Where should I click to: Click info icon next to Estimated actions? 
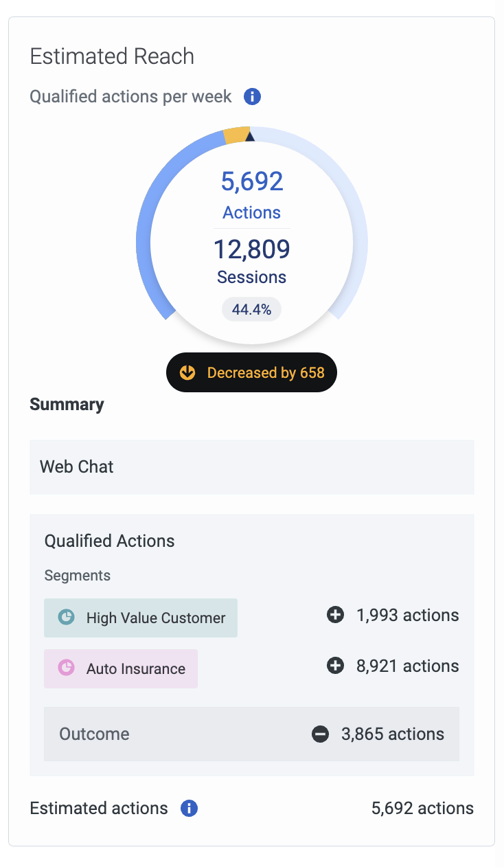coord(189,808)
